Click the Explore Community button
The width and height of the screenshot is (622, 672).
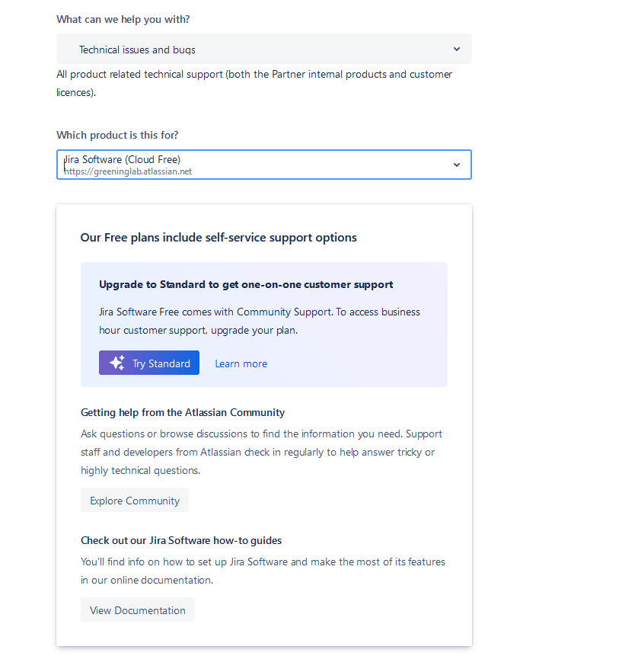click(135, 500)
